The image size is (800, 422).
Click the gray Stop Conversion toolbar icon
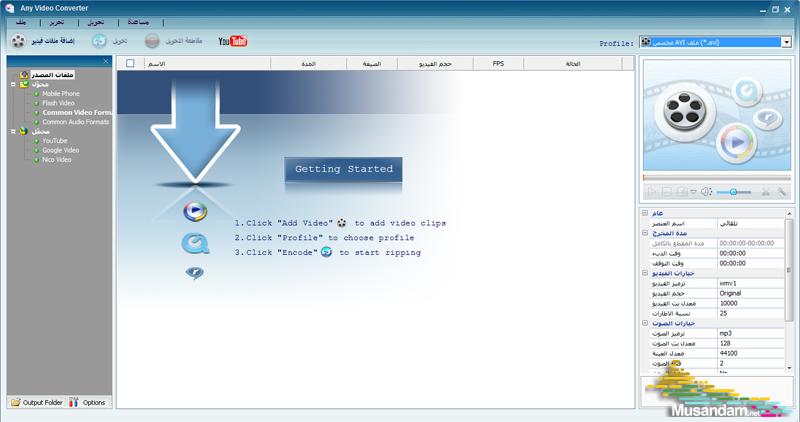tap(152, 41)
